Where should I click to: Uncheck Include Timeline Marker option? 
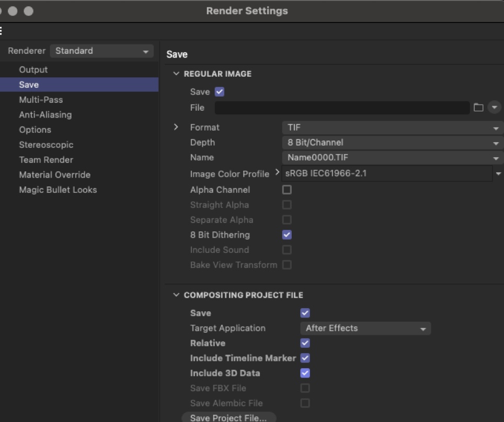pyautogui.click(x=305, y=358)
